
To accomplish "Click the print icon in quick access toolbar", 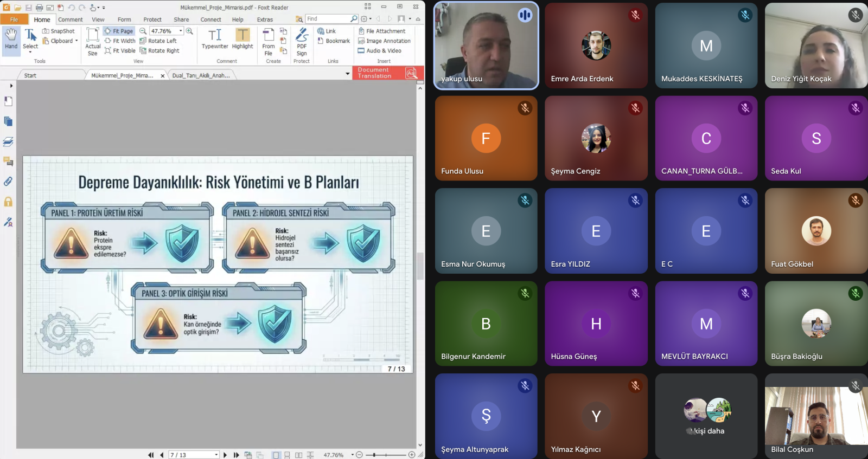I will point(39,8).
